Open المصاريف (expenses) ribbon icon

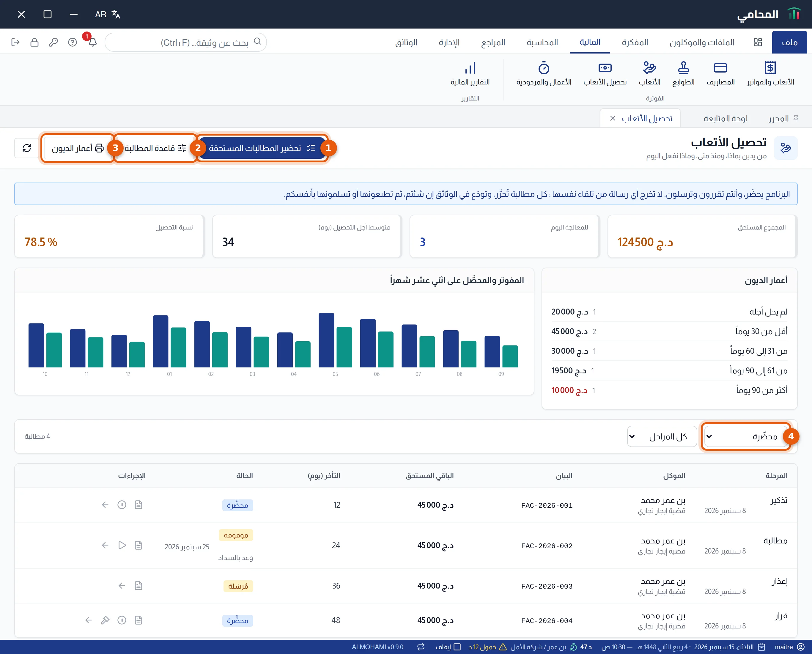click(x=720, y=74)
